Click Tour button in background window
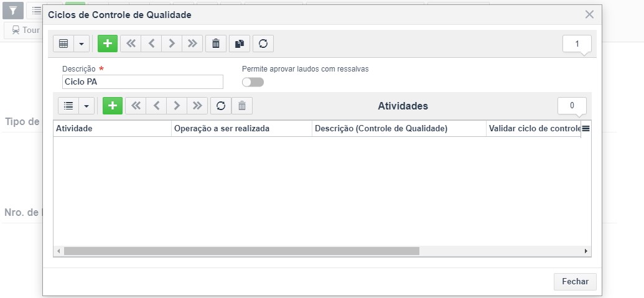Image resolution: width=644 pixels, height=298 pixels. click(x=22, y=30)
